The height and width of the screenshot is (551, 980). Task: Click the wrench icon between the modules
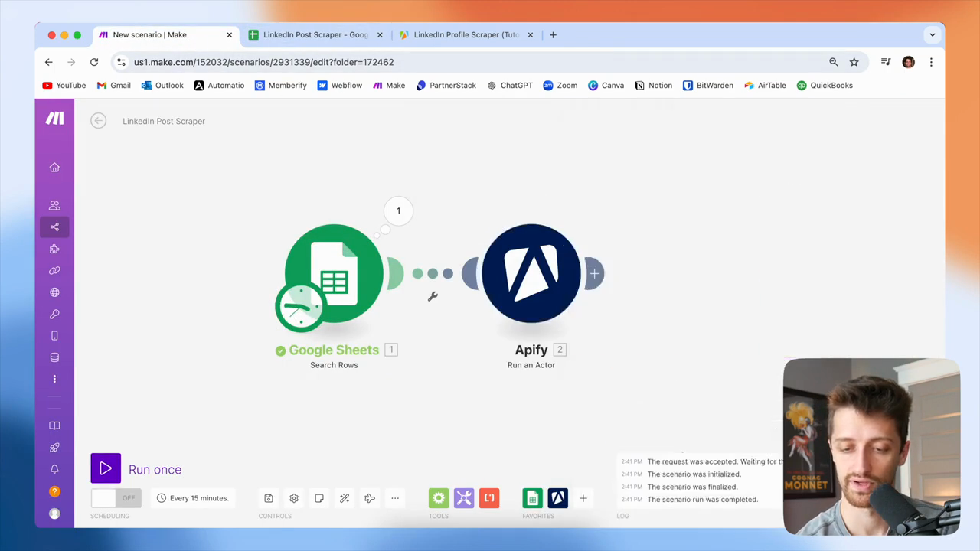[x=433, y=296]
